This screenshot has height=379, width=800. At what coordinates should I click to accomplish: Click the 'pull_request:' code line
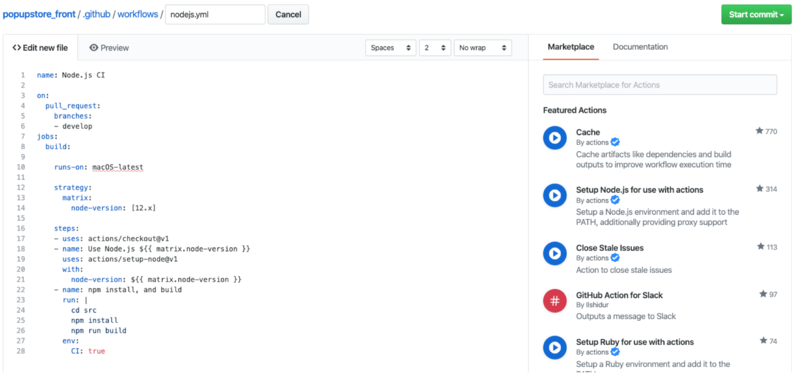(73, 106)
